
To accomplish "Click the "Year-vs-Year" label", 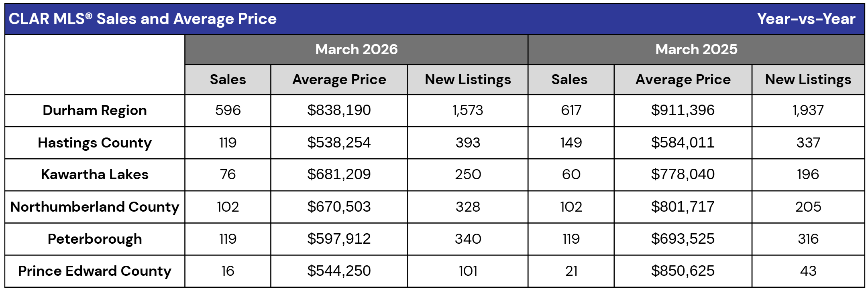I will tap(806, 19).
